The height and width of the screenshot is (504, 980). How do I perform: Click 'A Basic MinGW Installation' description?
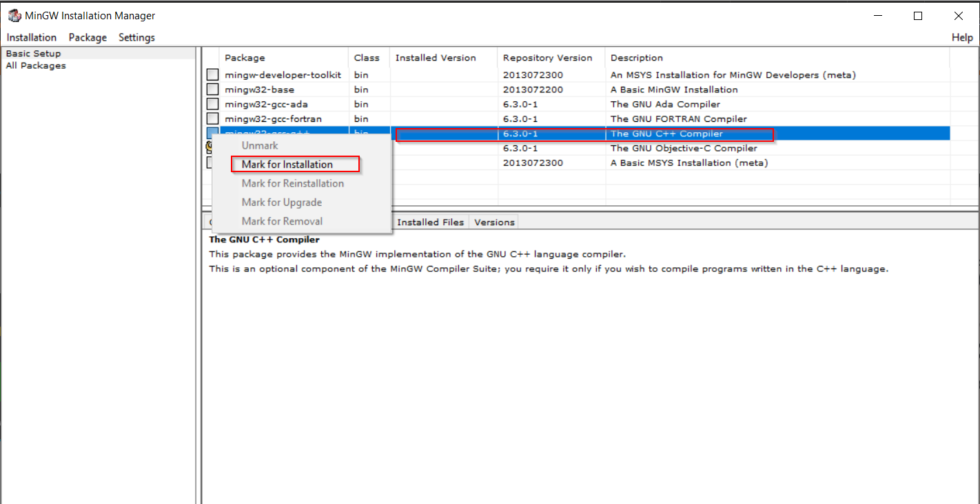[674, 90]
